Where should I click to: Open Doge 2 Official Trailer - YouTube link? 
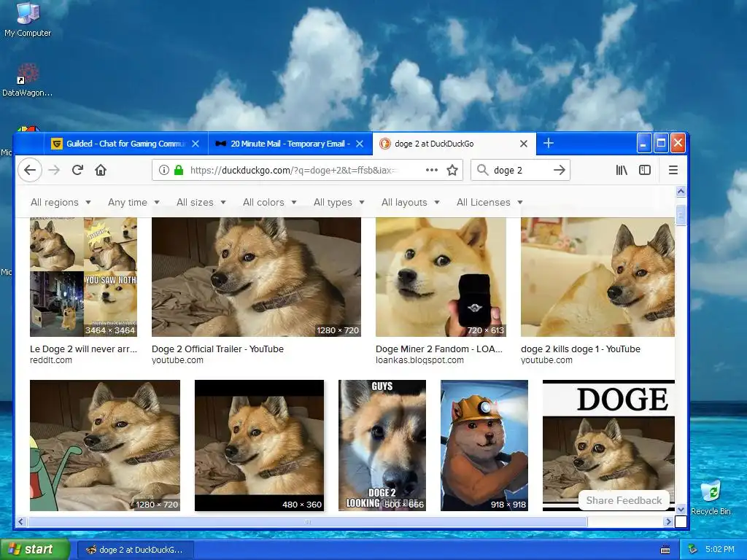click(217, 349)
